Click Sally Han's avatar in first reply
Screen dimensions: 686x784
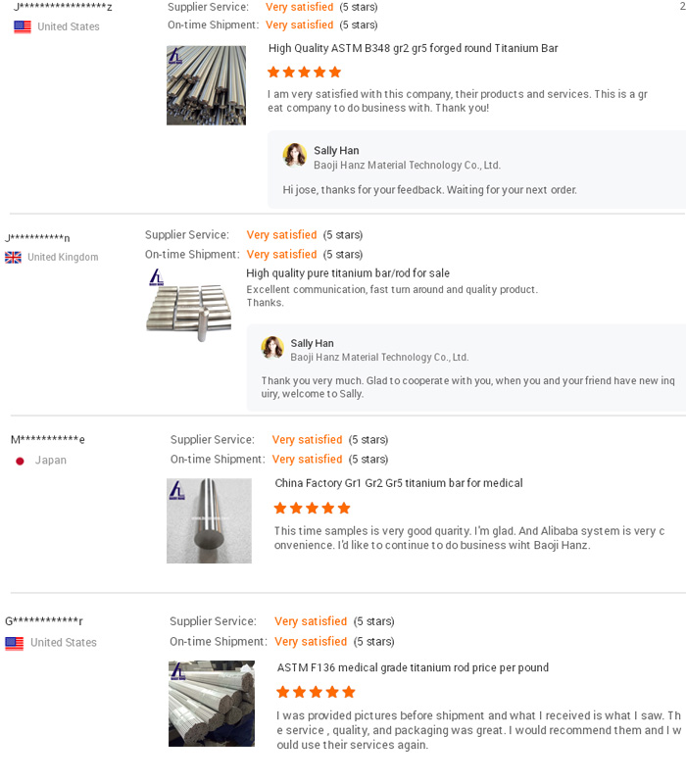pyautogui.click(x=294, y=155)
